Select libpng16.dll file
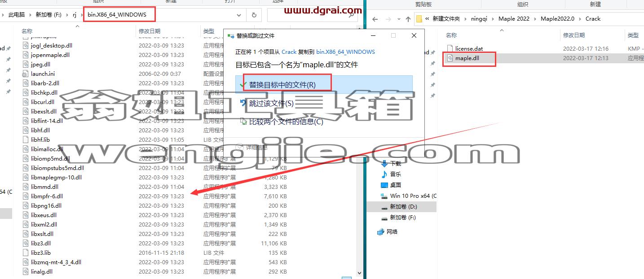This screenshot has height=279, width=644. coord(46,205)
